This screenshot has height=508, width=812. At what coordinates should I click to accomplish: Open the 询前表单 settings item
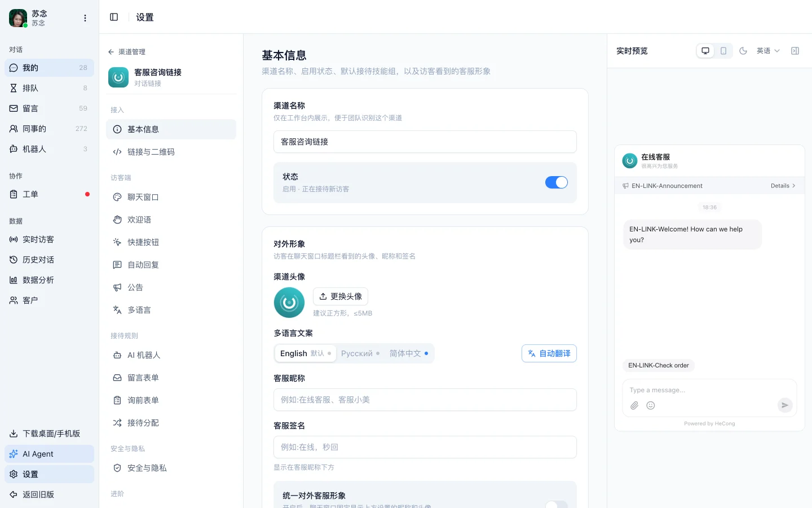coord(171,400)
